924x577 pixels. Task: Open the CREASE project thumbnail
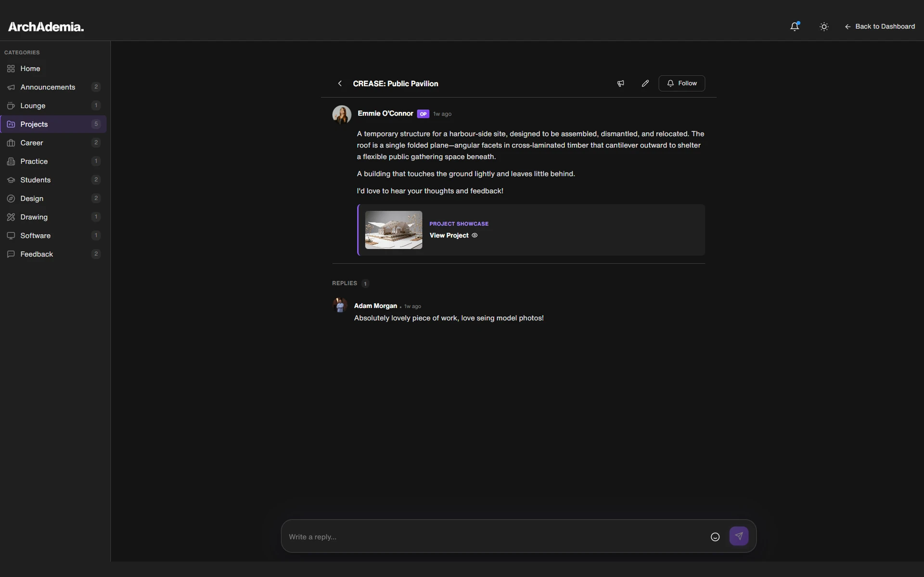tap(393, 230)
